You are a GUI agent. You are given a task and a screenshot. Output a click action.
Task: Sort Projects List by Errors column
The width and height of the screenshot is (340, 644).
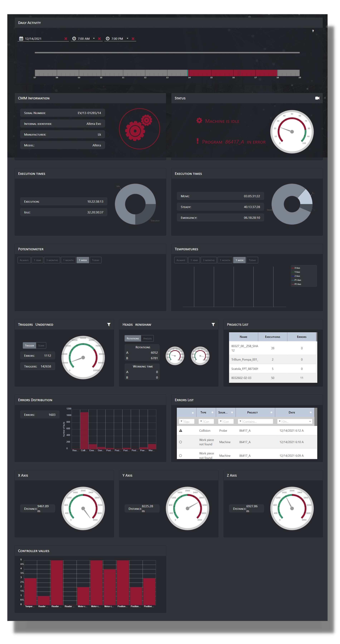302,337
